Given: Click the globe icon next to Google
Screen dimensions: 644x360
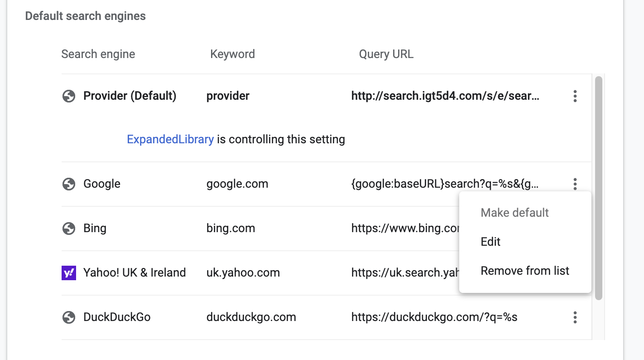Looking at the screenshot, I should (68, 184).
